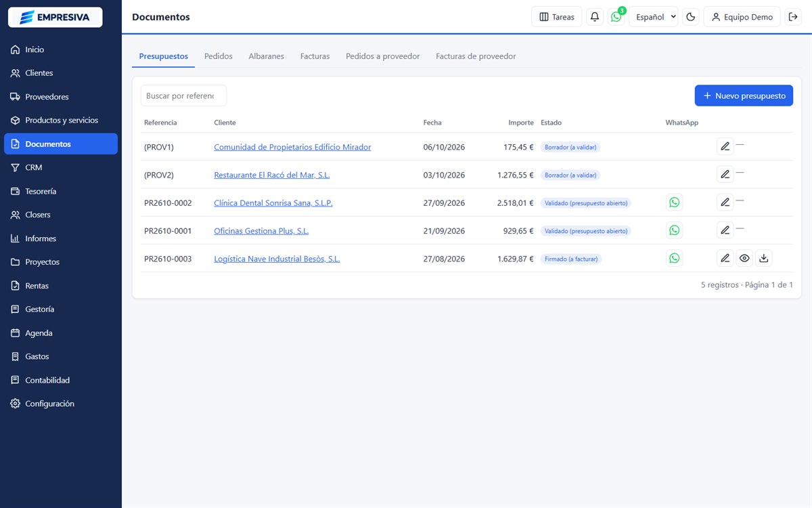
Task: Open Pedidos a proveedor tab
Action: (x=383, y=56)
